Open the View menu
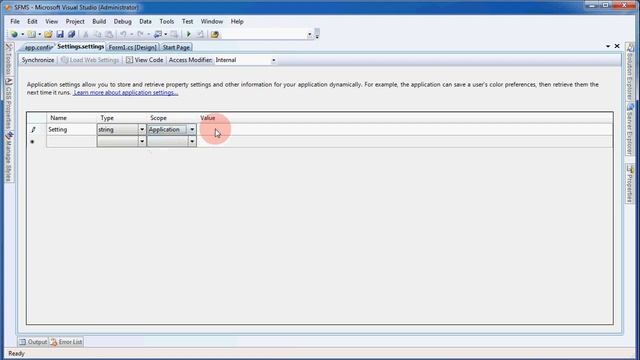Viewport: 640px width, 360px height. pos(51,21)
